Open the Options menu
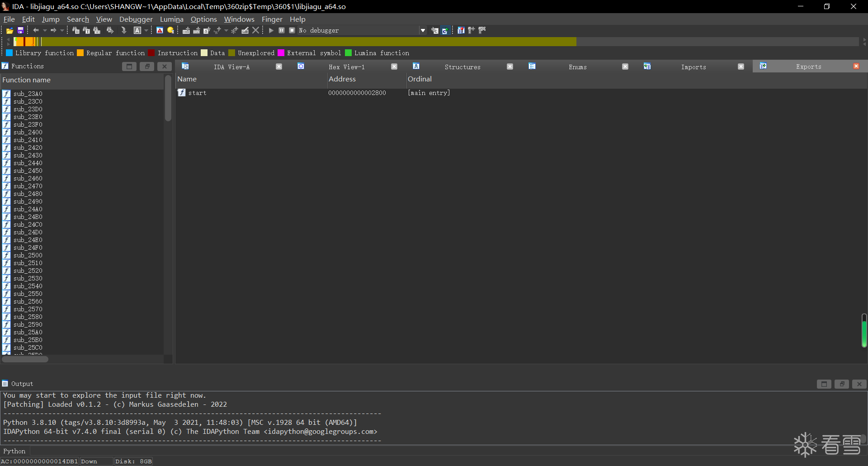Image resolution: width=868 pixels, height=466 pixels. pos(204,19)
